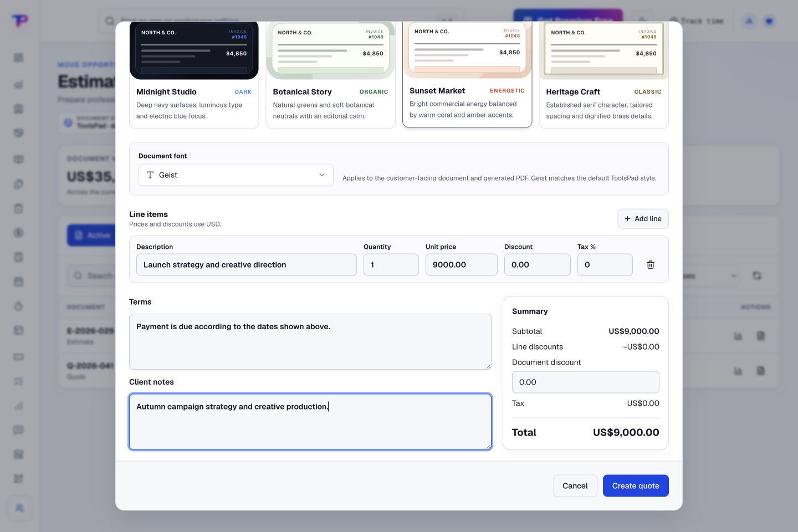Click the Summary heading

point(530,311)
